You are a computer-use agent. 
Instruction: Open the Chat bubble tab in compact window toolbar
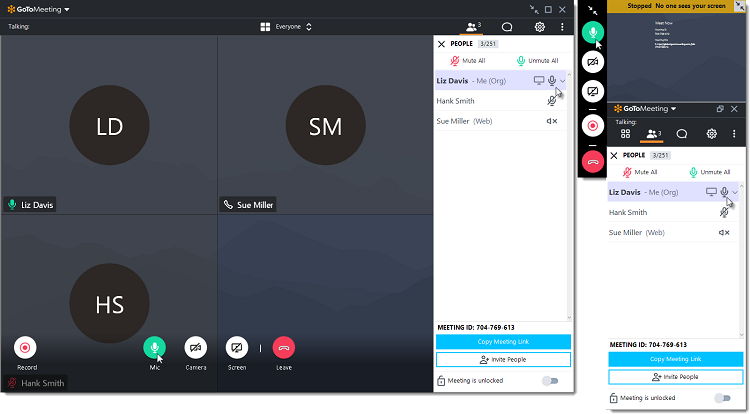[682, 134]
